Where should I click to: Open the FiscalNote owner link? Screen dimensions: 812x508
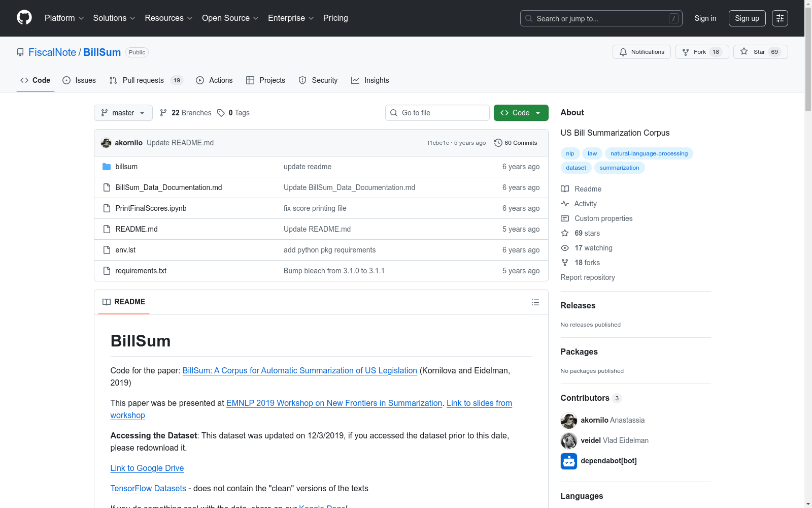(52, 52)
